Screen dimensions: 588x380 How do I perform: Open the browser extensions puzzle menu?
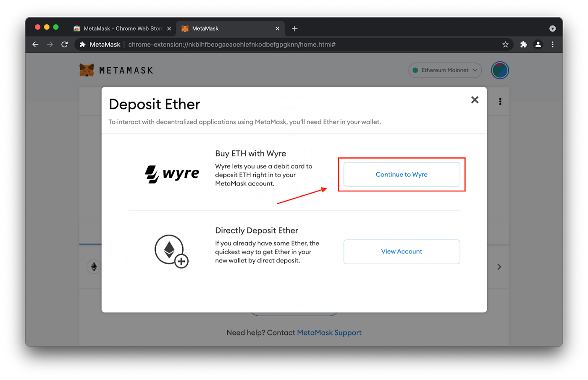pos(523,45)
